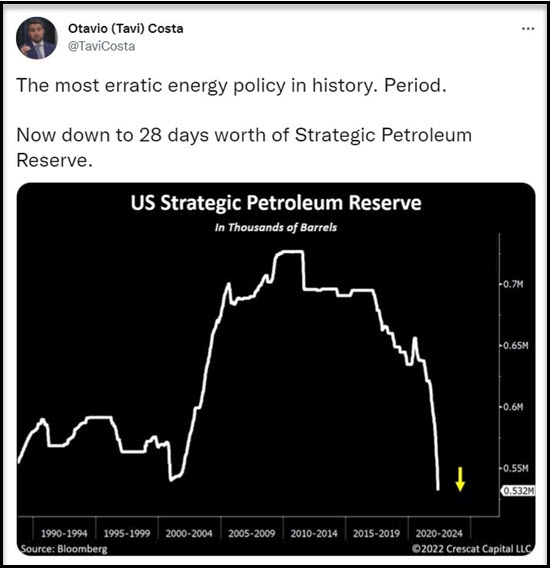
Task: Select the 0.7M axis label
Action: tap(513, 284)
